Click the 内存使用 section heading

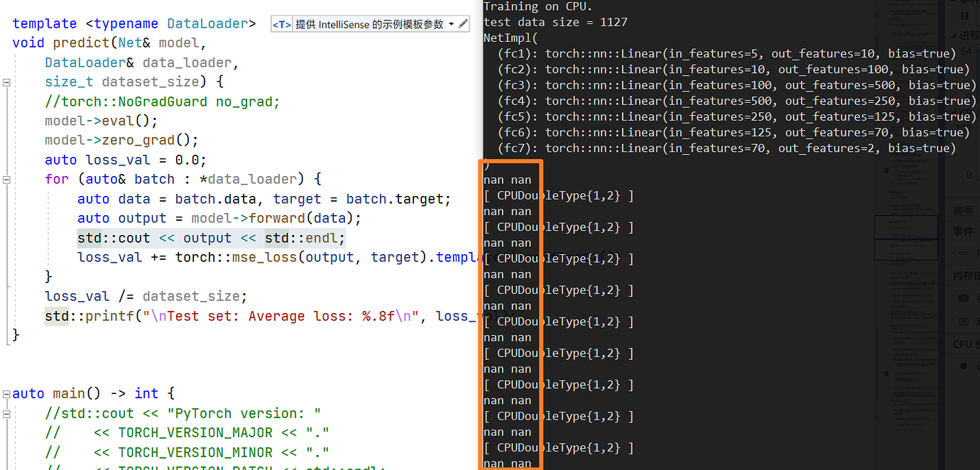click(x=964, y=275)
